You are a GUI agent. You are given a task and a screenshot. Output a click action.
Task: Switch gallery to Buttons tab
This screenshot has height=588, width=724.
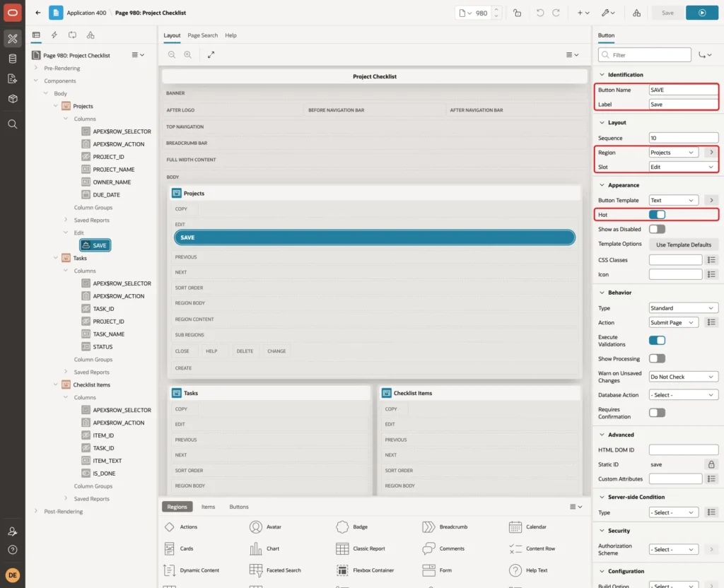point(239,507)
